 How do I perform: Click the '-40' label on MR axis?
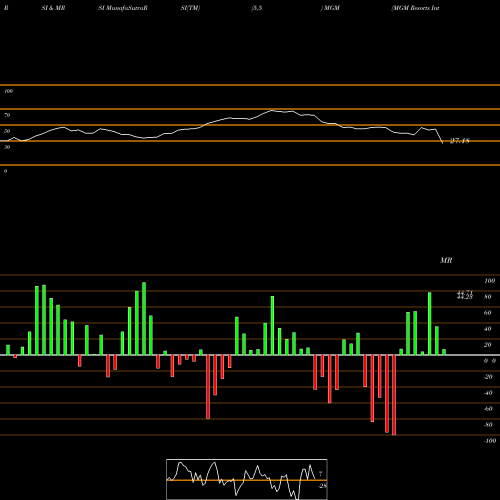coord(488,393)
